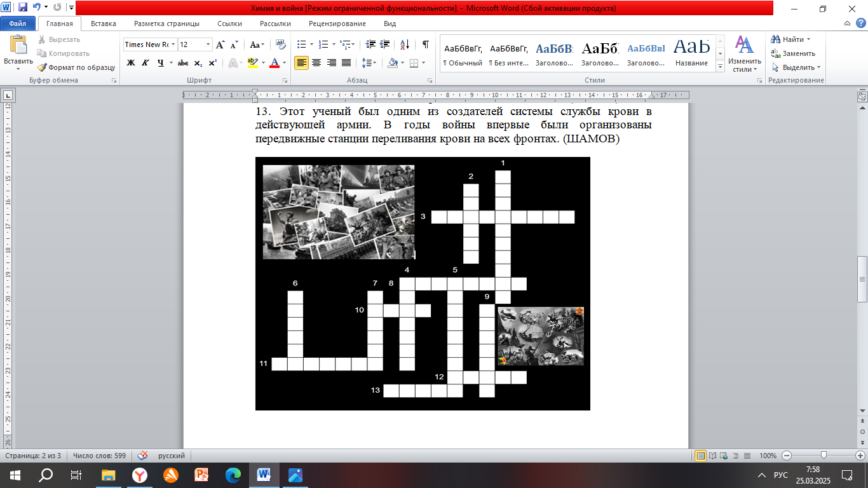Switch to the Рецензирование tab
Viewport: 868px width, 488px height.
[x=337, y=24]
